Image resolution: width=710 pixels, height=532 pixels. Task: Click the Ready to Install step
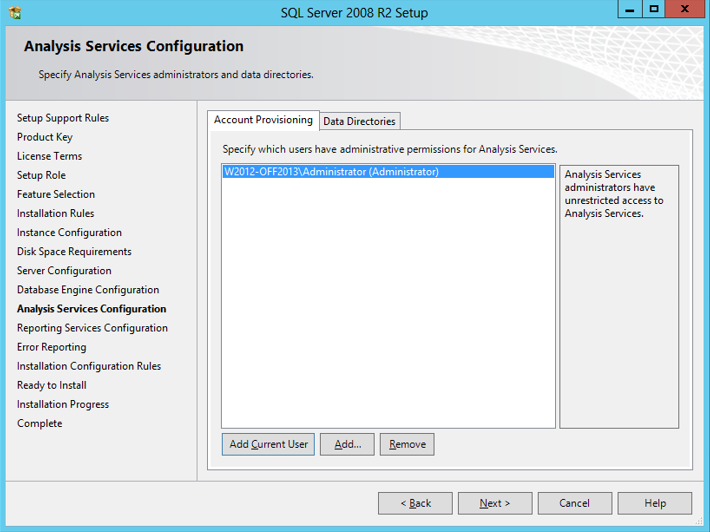[x=52, y=385]
